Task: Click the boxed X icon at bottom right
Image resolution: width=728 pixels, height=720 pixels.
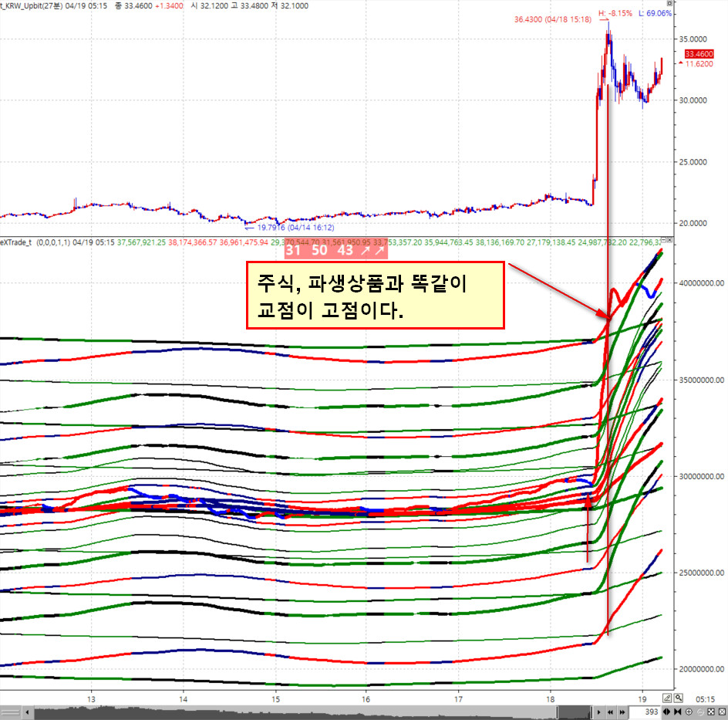Action: point(722,712)
